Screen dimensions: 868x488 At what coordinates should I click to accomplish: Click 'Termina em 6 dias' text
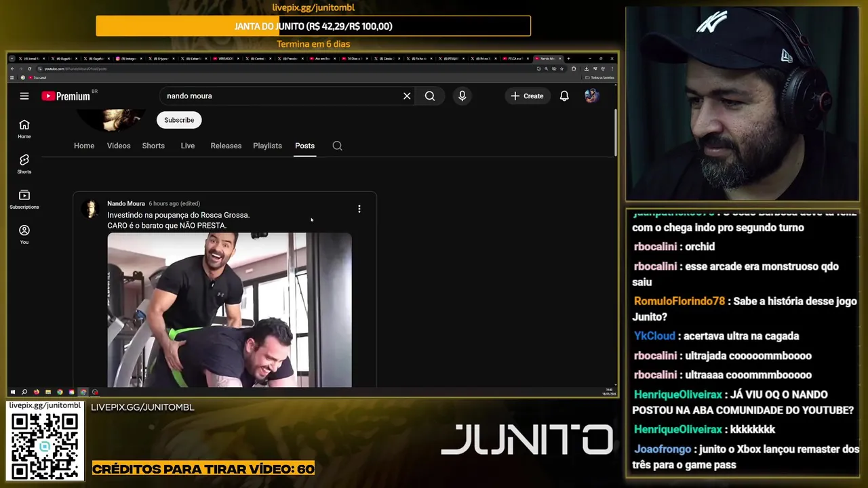pyautogui.click(x=313, y=44)
